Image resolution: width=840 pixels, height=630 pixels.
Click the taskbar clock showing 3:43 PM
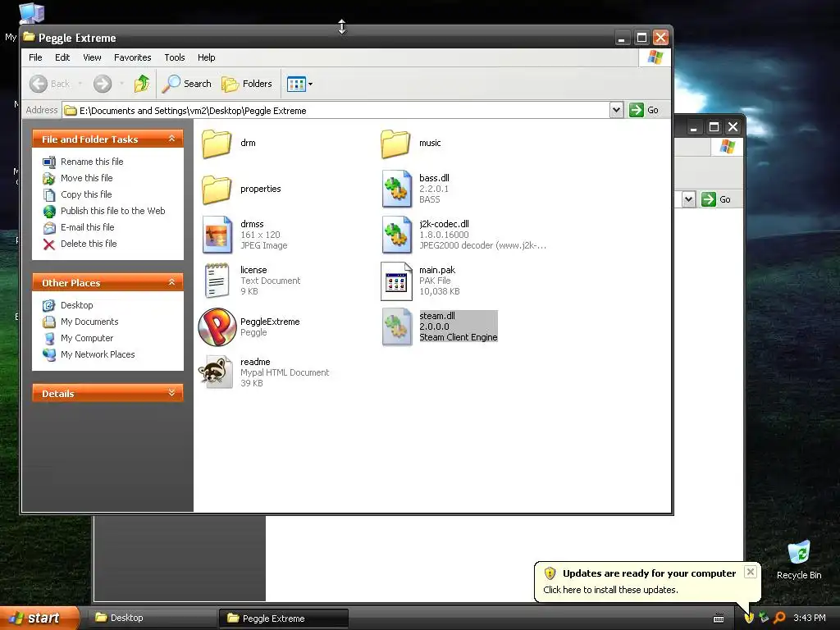coord(810,618)
